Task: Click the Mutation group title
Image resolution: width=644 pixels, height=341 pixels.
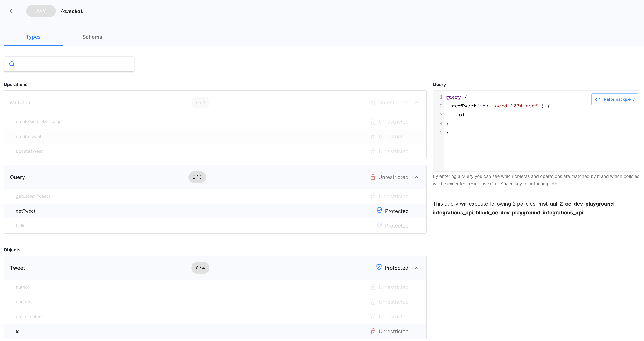Action: [21, 103]
